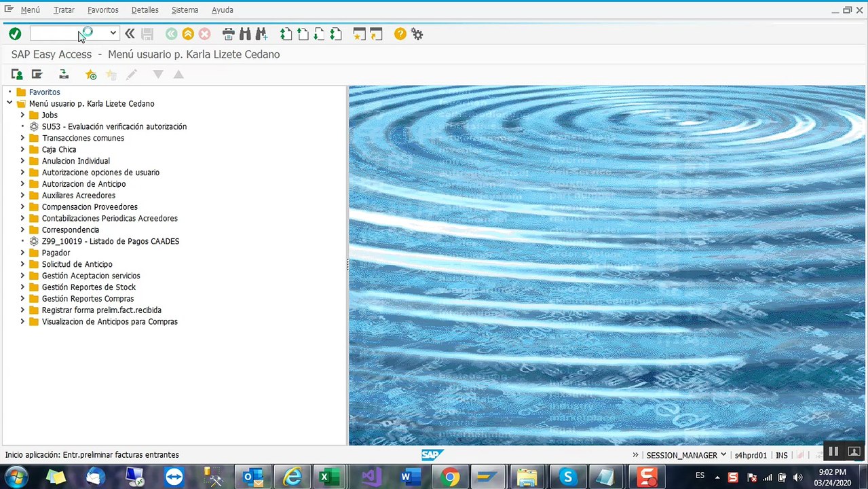868x489 pixels.
Task: Click the green Back icon
Action: coord(172,33)
